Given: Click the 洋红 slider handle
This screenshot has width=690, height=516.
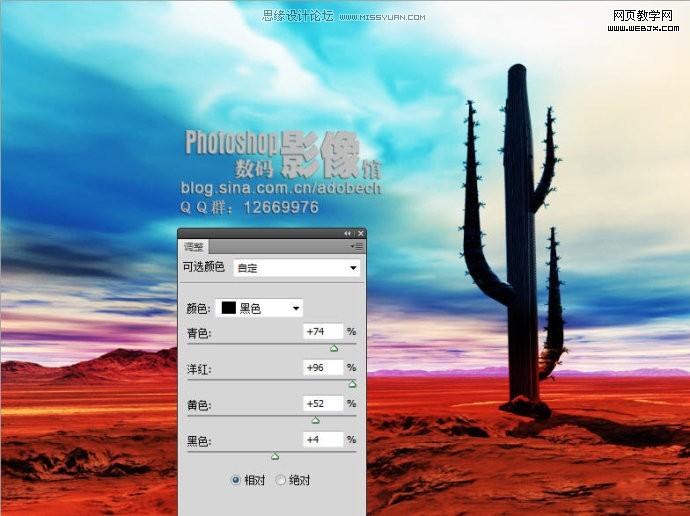Looking at the screenshot, I should coord(352,384).
